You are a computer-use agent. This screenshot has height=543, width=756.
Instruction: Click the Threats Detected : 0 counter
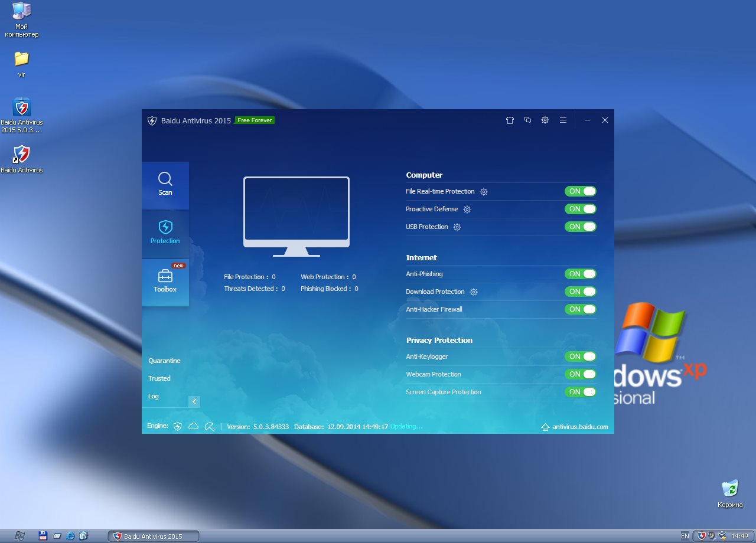pos(255,289)
